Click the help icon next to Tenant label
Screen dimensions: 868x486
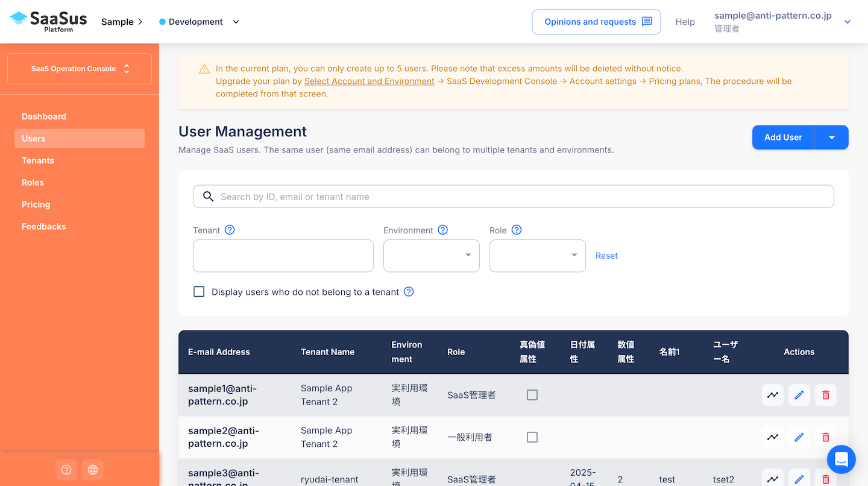(x=230, y=230)
